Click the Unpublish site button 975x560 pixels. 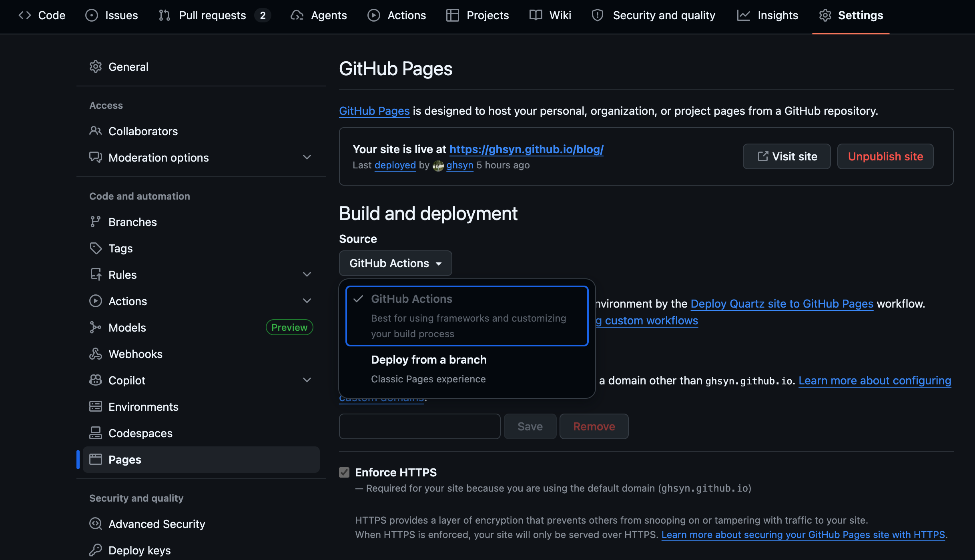coord(885,156)
